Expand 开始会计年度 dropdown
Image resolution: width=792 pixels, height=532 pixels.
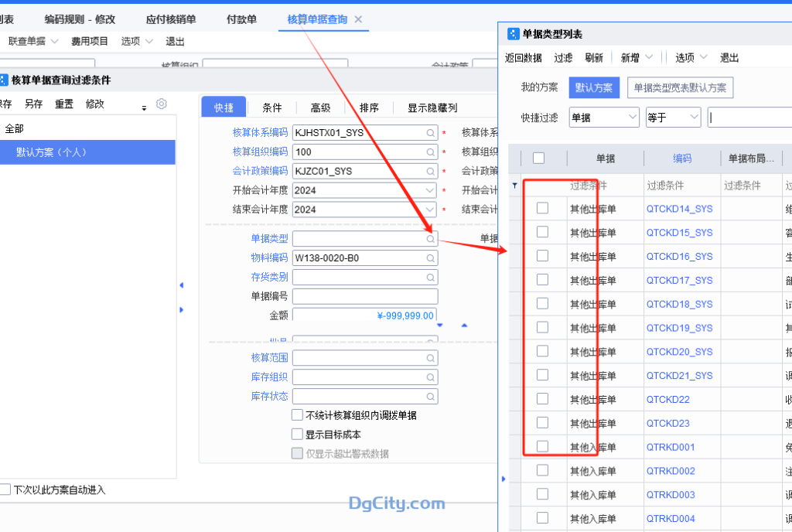click(430, 190)
